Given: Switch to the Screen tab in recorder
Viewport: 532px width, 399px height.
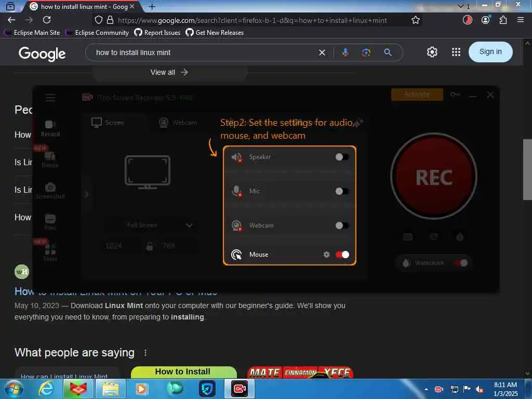Looking at the screenshot, I should click(108, 123).
